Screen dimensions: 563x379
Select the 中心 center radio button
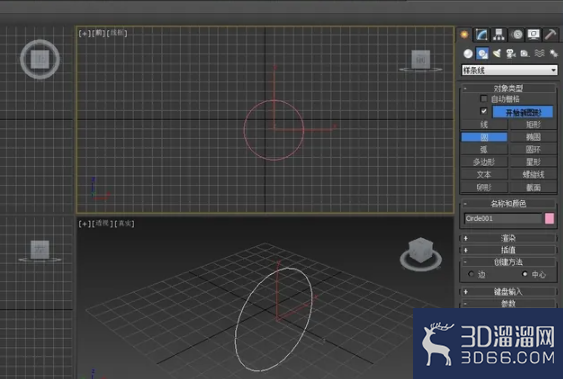[x=525, y=274]
